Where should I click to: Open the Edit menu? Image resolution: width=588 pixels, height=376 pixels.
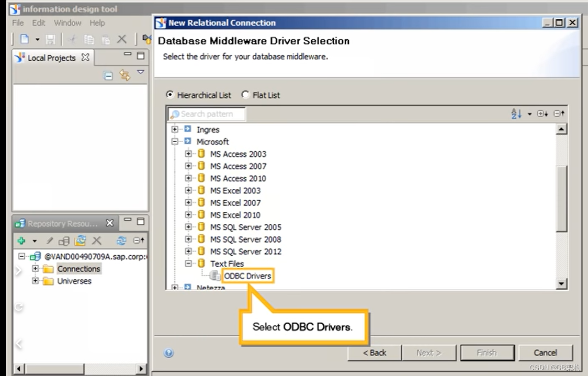(39, 23)
